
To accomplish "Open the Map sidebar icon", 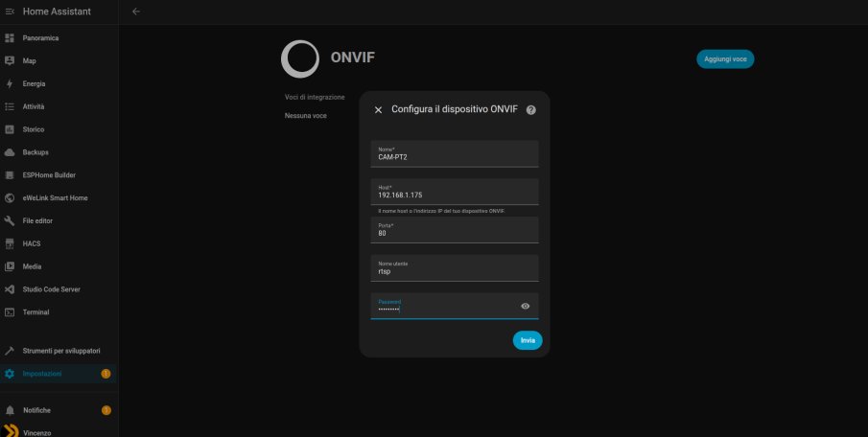I will [10, 60].
